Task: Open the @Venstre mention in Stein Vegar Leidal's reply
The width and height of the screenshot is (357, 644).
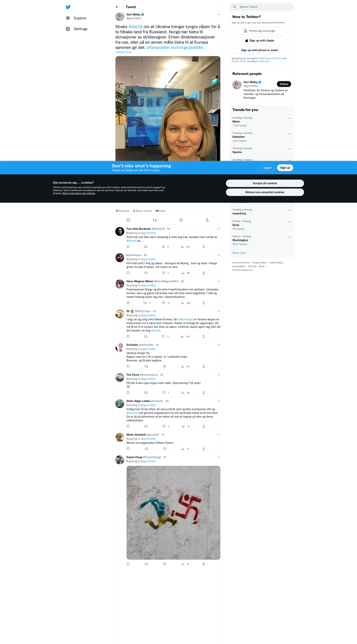Action: click(132, 413)
